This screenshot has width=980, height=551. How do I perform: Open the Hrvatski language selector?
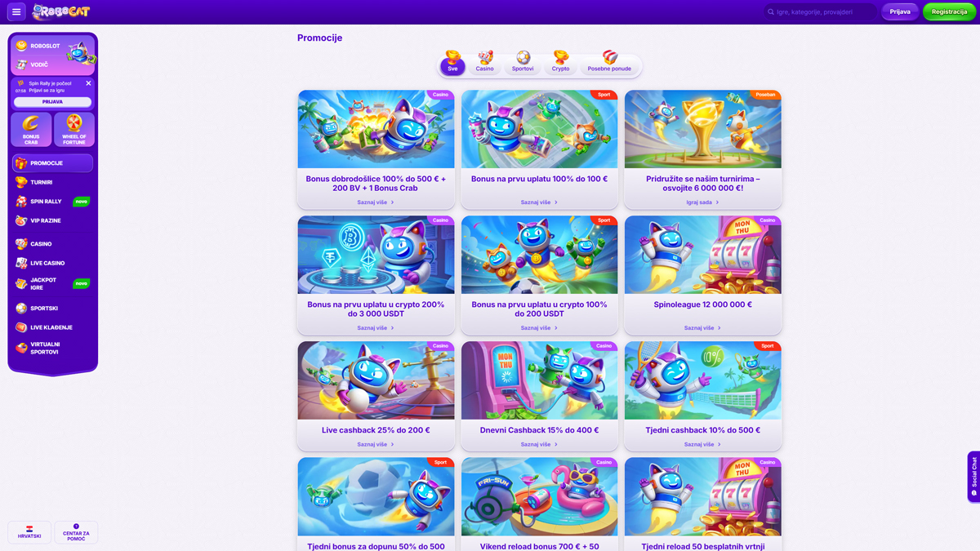[x=29, y=532]
